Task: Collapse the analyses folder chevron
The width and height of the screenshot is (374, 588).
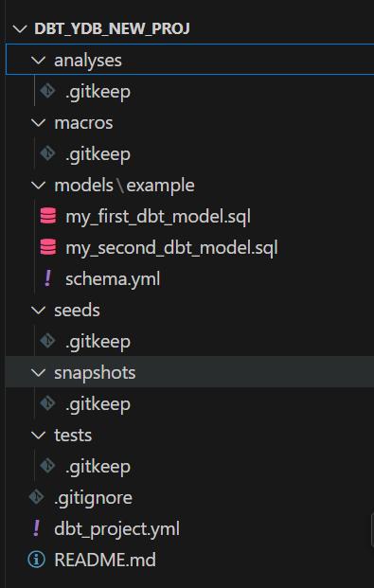Action: coord(39,61)
